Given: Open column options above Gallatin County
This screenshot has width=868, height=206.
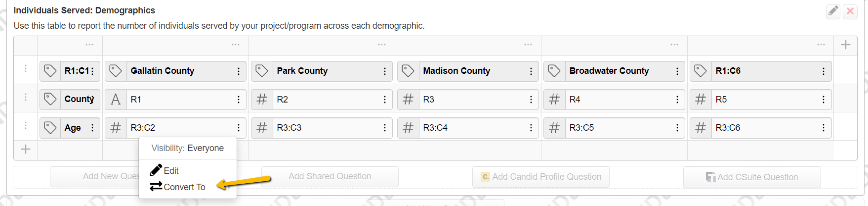Looking at the screenshot, I should pyautogui.click(x=236, y=45).
